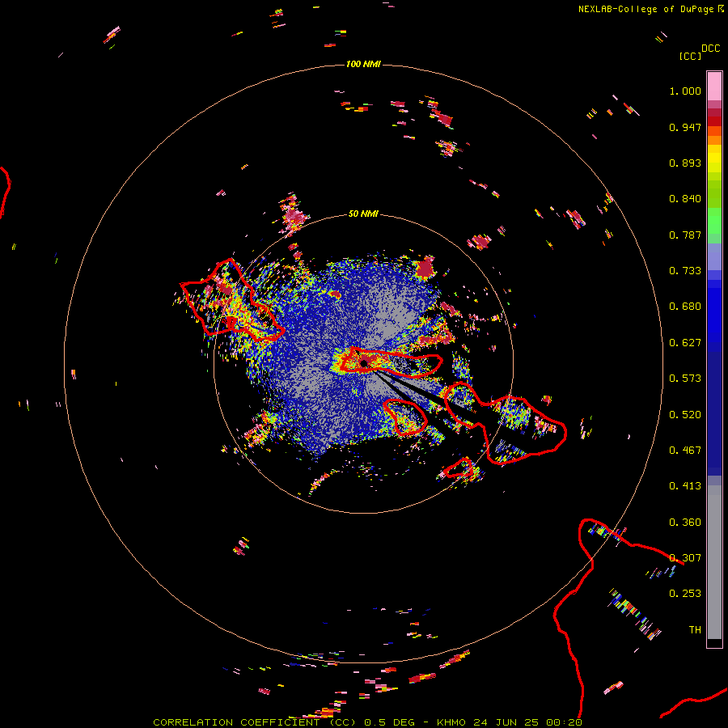Click the 0.893 legend value
The height and width of the screenshot is (728, 728).
point(685,163)
